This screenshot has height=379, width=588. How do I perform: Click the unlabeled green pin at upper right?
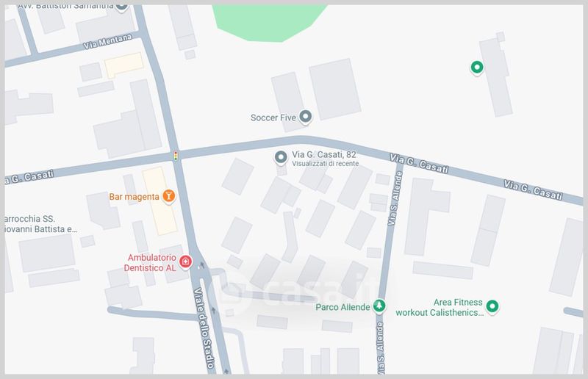[476, 68]
